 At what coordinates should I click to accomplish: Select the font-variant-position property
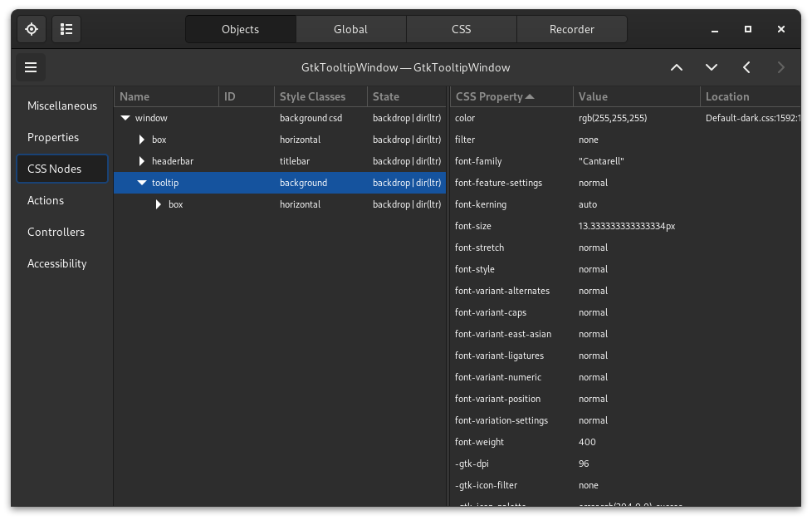625,399
